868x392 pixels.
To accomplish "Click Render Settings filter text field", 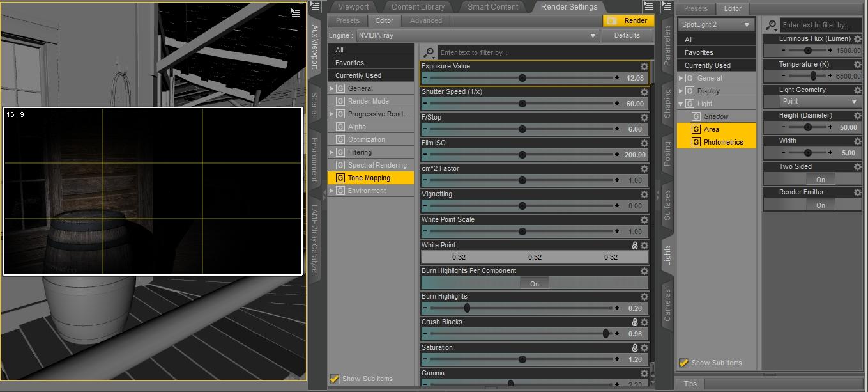I will 545,52.
